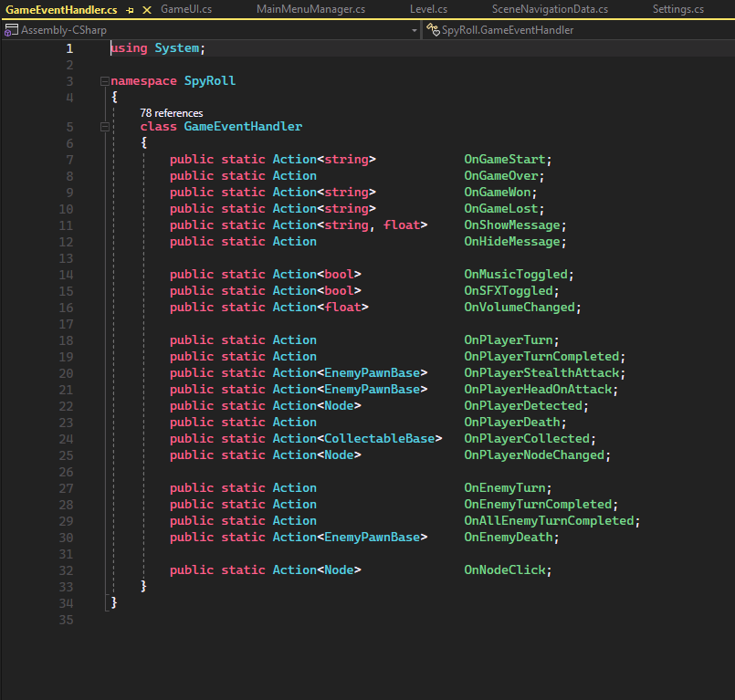Select the SceneNavigationData.cs tab
Viewport: 735px width, 700px height.
click(550, 10)
